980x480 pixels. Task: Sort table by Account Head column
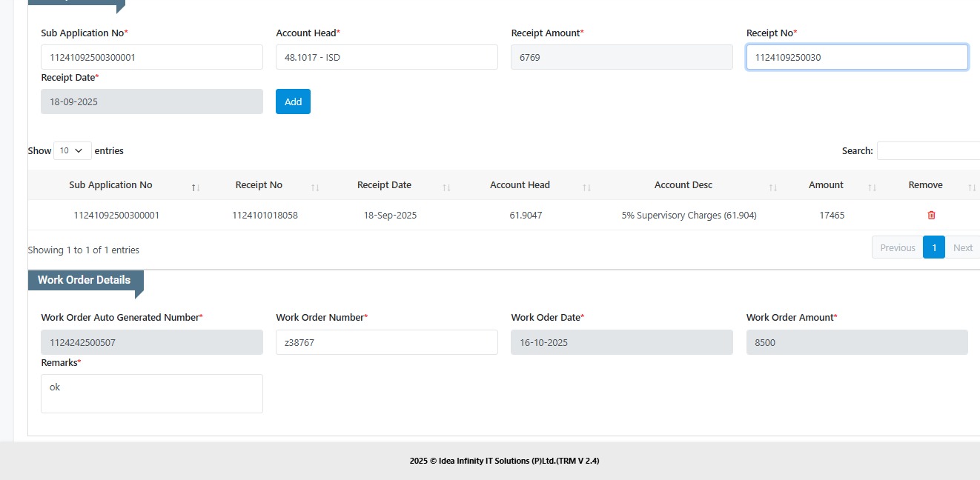[520, 185]
